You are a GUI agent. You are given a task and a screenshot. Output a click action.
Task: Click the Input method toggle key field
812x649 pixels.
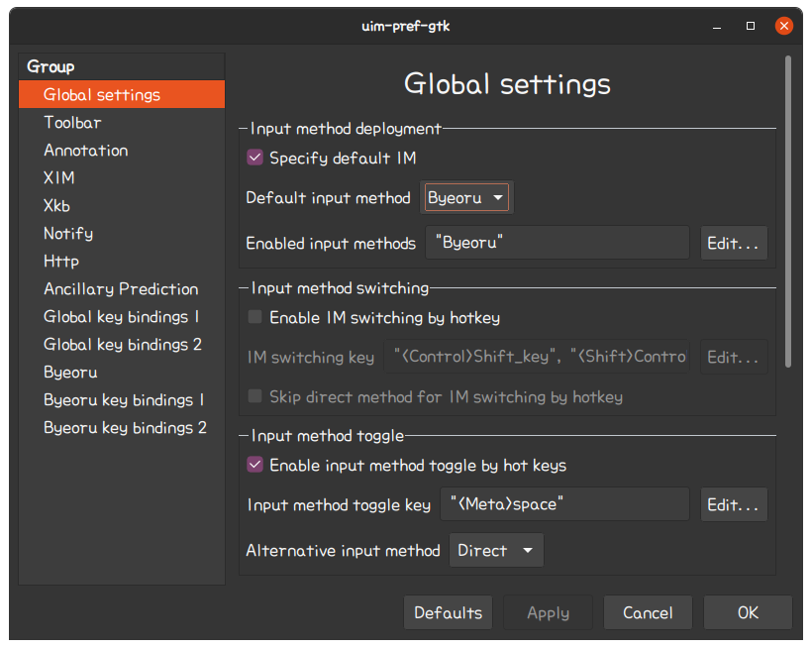click(x=564, y=504)
